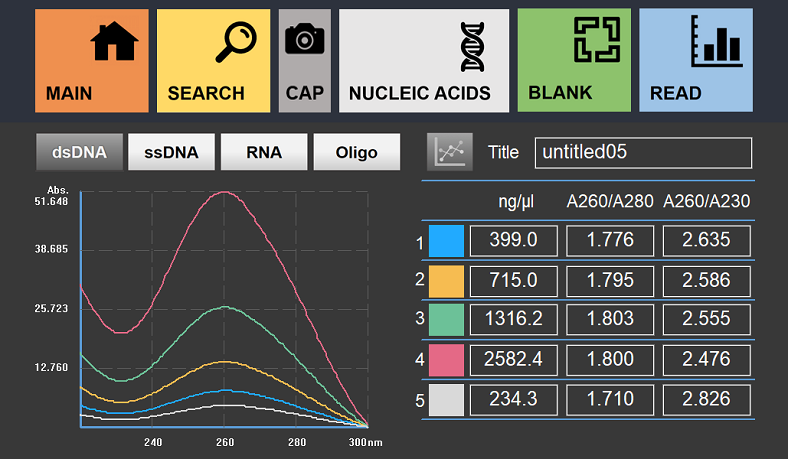The width and height of the screenshot is (788, 459).
Task: Open the NUCLEIC ACIDS DNA helix tile
Action: pyautogui.click(x=424, y=60)
